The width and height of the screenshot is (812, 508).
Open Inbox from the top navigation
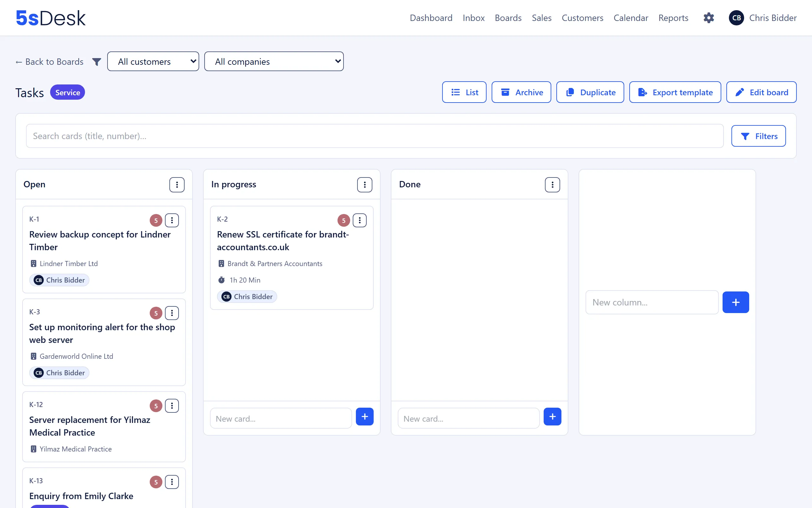tap(474, 18)
